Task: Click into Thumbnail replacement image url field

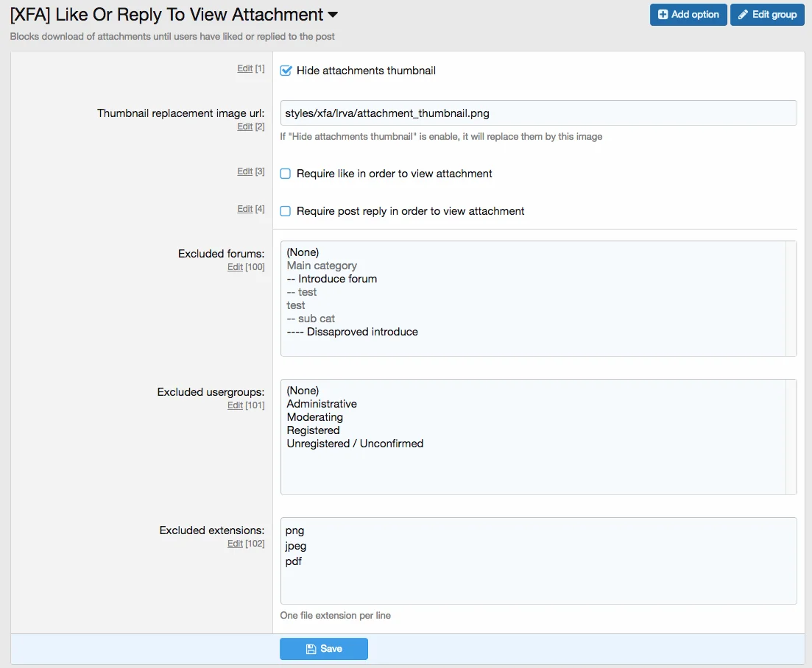Action: tap(537, 113)
